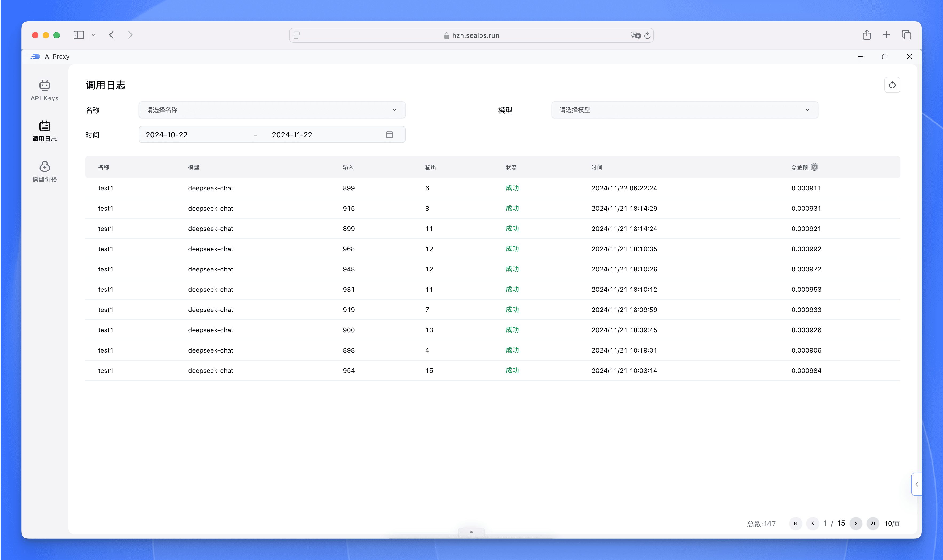Viewport: 943px width, 560px height.
Task: Click the refresh logs icon button
Action: (892, 85)
